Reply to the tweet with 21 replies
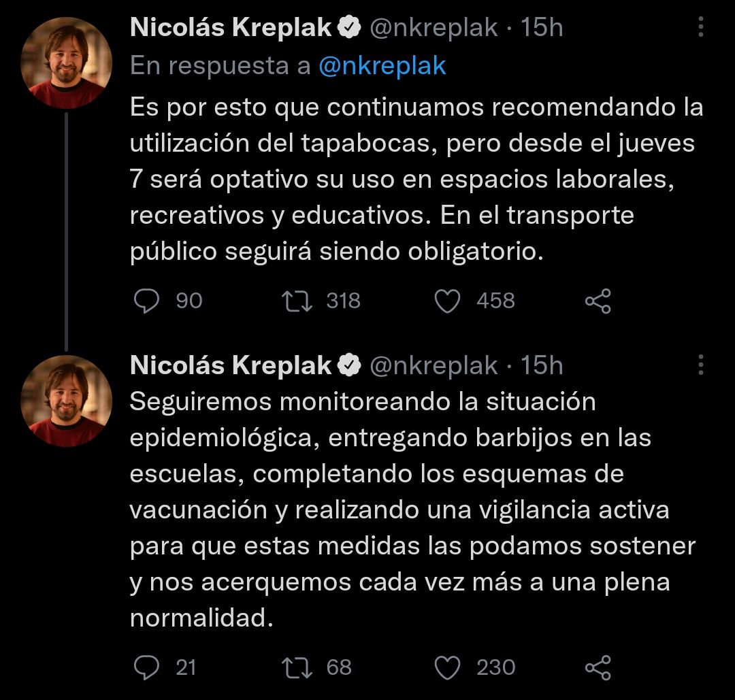Screen dimensions: 735x700 (146, 667)
